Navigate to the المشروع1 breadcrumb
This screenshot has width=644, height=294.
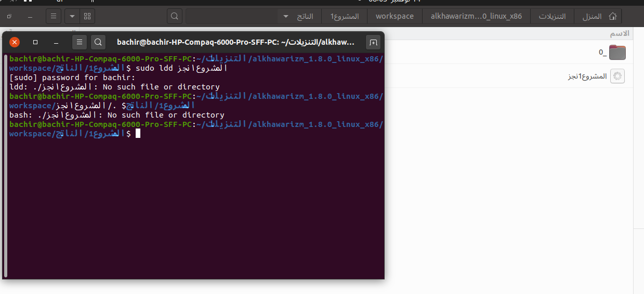click(345, 16)
